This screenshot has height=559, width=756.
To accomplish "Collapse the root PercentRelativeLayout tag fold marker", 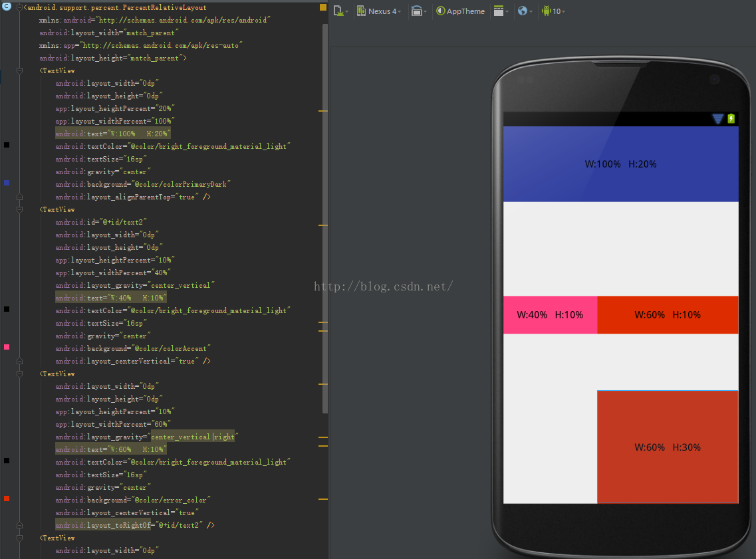I will pos(20,8).
